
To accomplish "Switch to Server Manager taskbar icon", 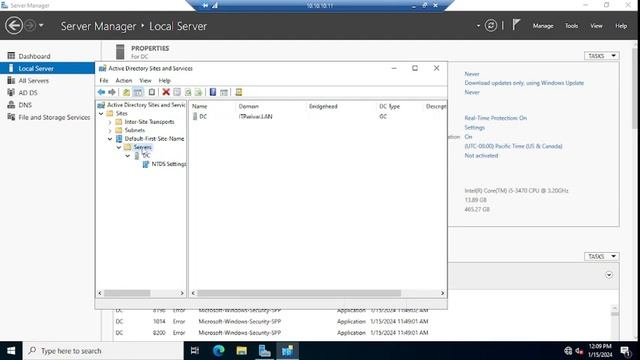I will (x=264, y=351).
